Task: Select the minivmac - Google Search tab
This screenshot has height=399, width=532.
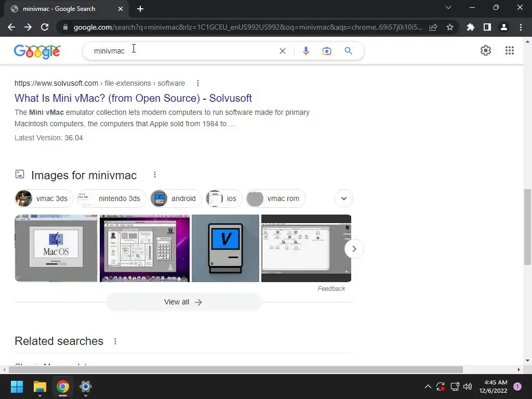Action: tap(66, 9)
